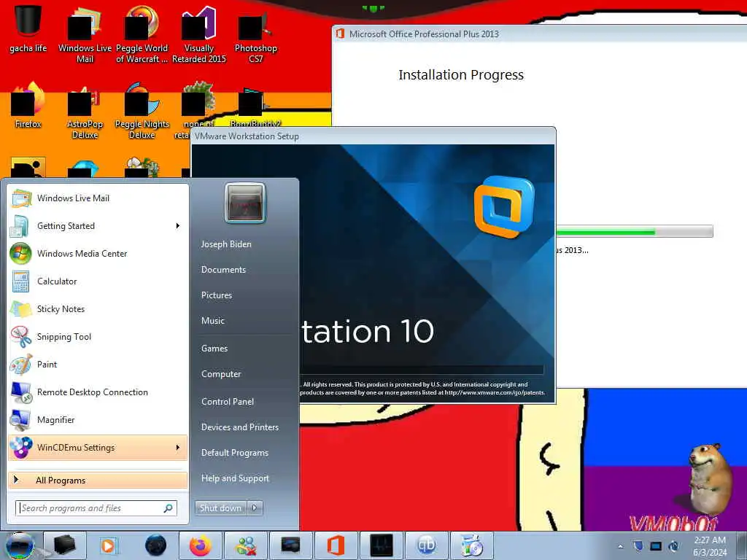Click the qBittorrent taskbar icon

(x=426, y=545)
